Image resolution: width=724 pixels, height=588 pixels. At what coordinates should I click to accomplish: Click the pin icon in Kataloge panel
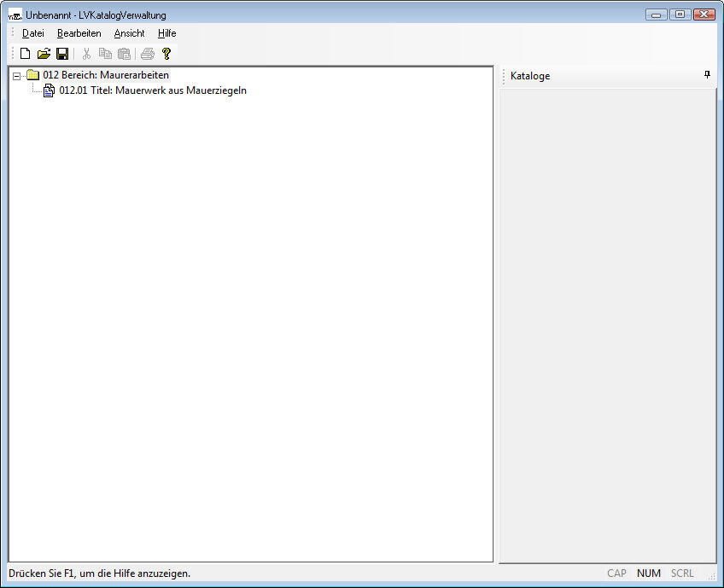coord(708,74)
